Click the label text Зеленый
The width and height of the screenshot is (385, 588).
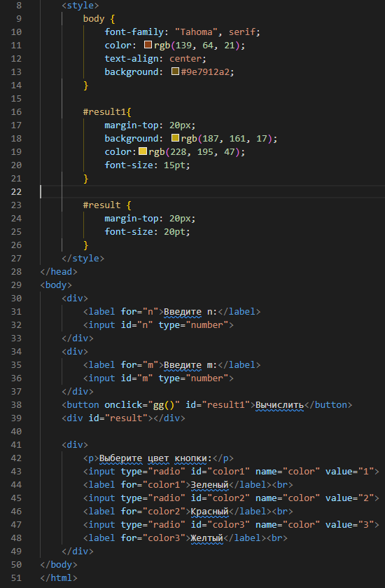coord(210,484)
